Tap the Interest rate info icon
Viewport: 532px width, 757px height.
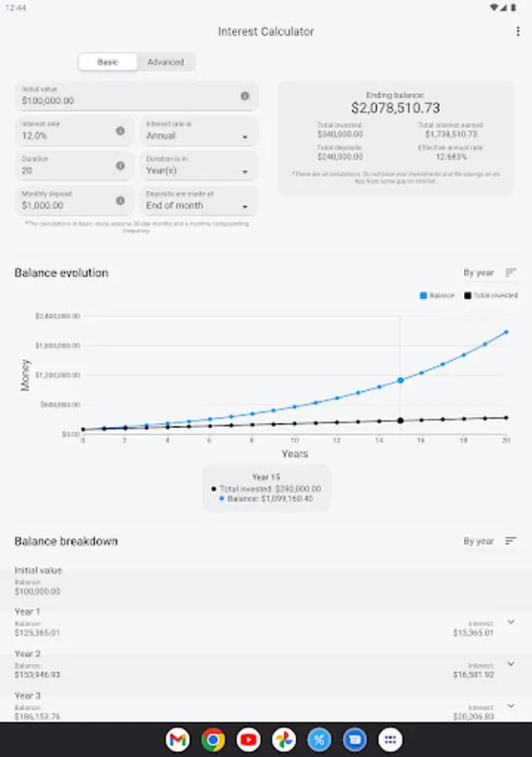(x=120, y=130)
